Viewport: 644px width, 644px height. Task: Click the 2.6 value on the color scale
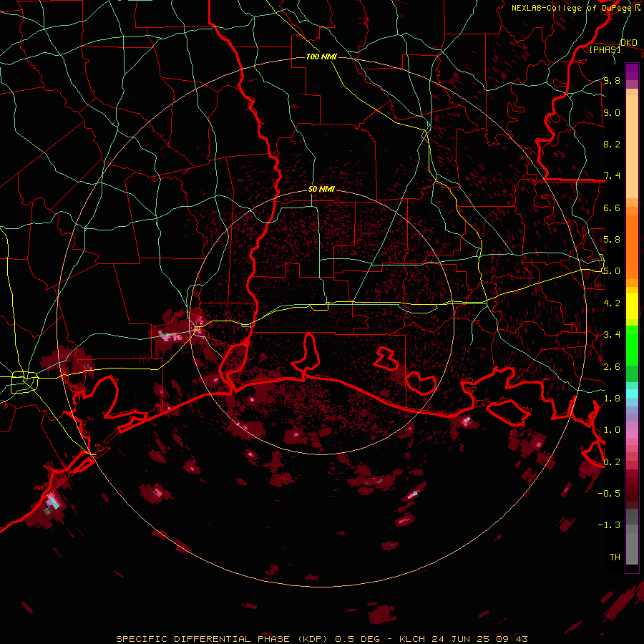pyautogui.click(x=612, y=367)
